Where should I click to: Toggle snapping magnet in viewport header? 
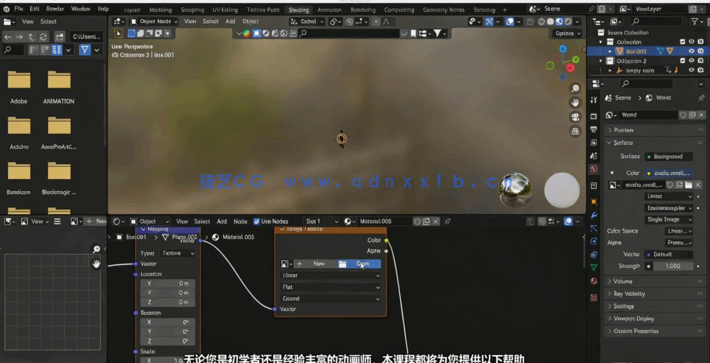350,21
